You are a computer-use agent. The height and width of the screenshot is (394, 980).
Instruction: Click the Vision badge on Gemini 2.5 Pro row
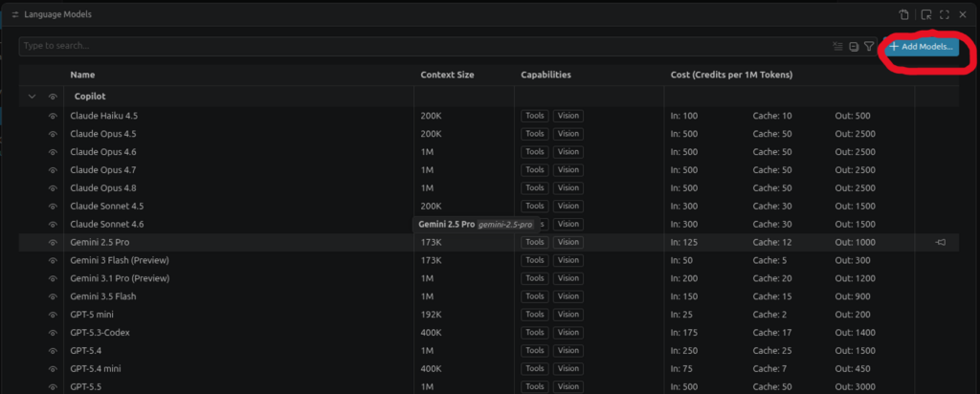tap(568, 242)
